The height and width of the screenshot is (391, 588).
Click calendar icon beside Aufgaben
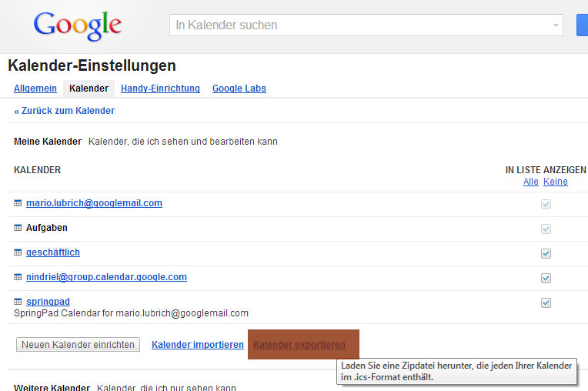pyautogui.click(x=18, y=228)
